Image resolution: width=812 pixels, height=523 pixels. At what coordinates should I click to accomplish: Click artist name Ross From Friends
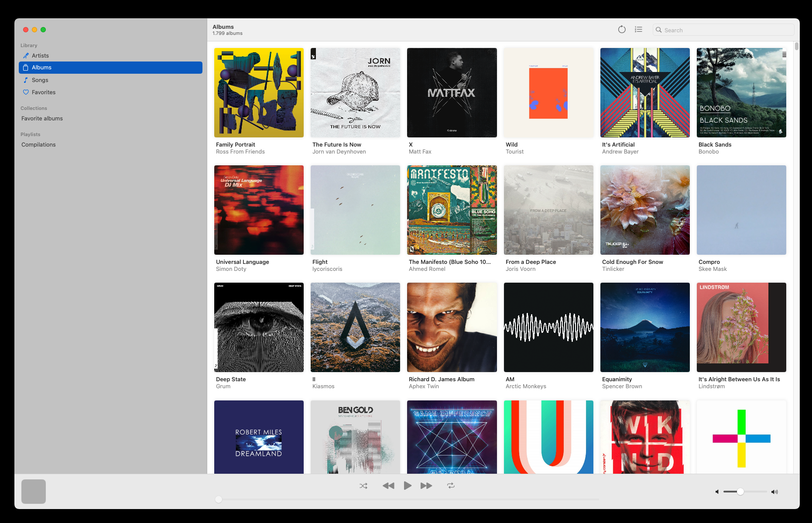point(240,152)
